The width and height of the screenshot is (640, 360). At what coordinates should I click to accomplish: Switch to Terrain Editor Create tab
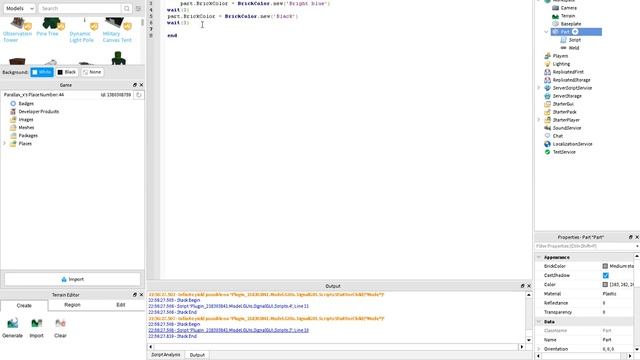(x=24, y=305)
